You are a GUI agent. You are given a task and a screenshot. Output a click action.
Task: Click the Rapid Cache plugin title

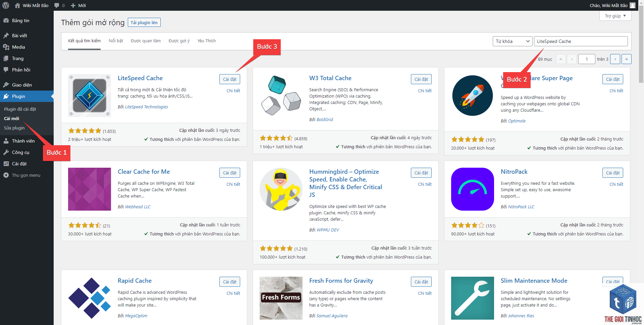[135, 280]
